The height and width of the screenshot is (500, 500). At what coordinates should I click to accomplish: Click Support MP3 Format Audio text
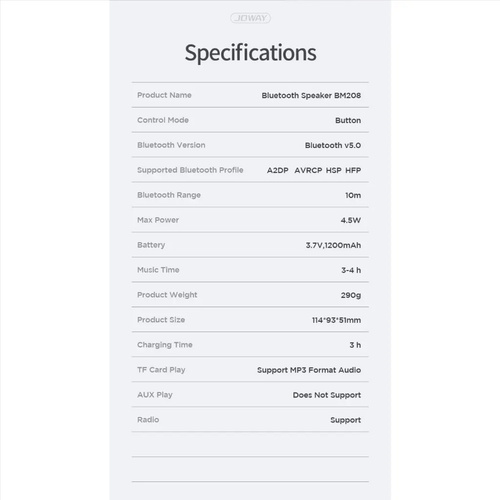point(309,370)
